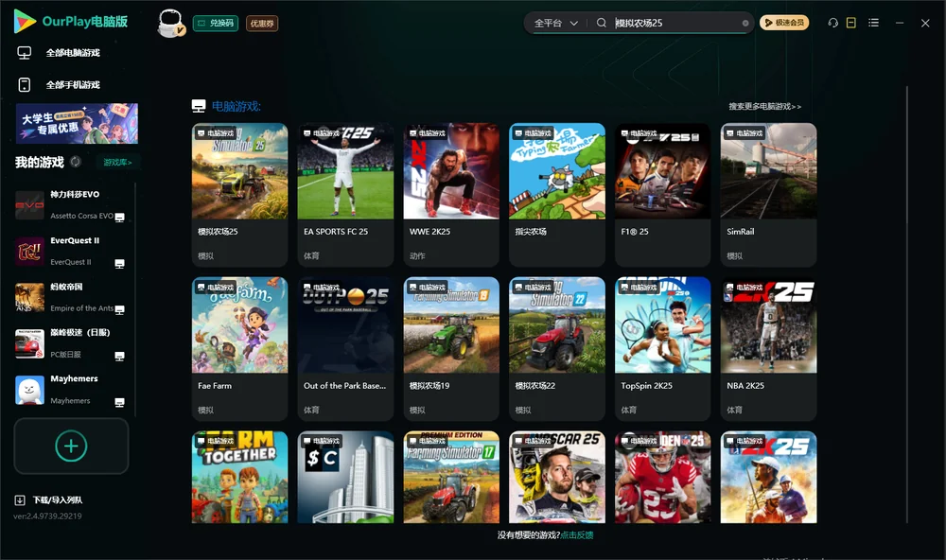Click the OurPlay logo in the header
The height and width of the screenshot is (560, 946).
click(71, 22)
